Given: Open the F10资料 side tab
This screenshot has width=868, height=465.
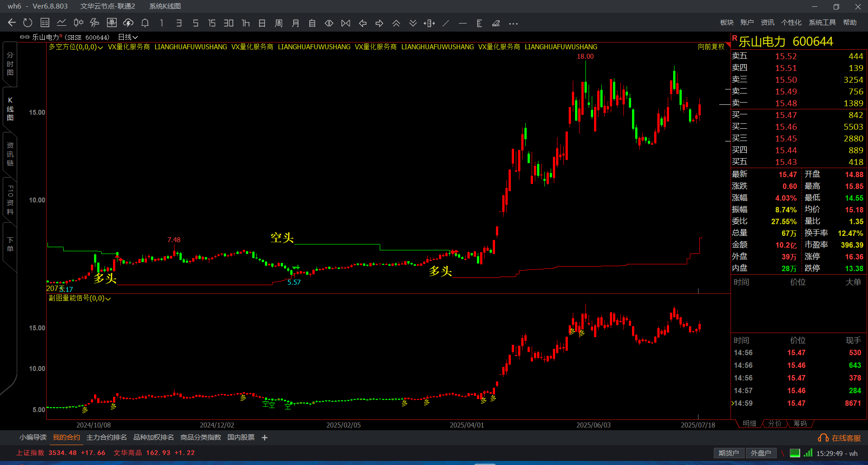Looking at the screenshot, I should pyautogui.click(x=10, y=199).
